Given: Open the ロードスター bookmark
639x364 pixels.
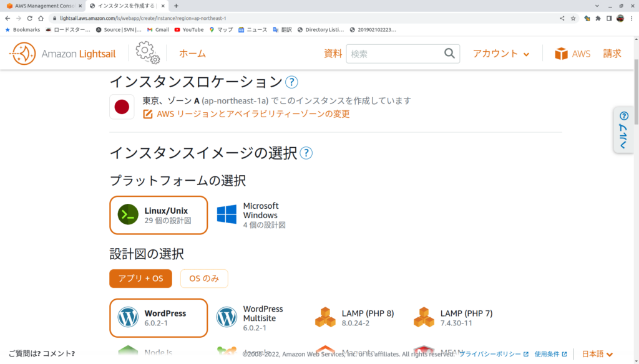Looking at the screenshot, I should (68, 30).
